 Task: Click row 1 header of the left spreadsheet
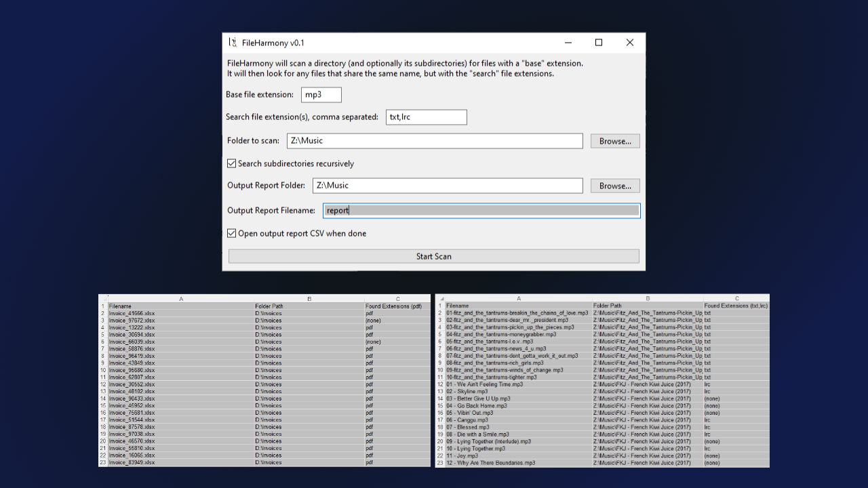click(x=102, y=306)
